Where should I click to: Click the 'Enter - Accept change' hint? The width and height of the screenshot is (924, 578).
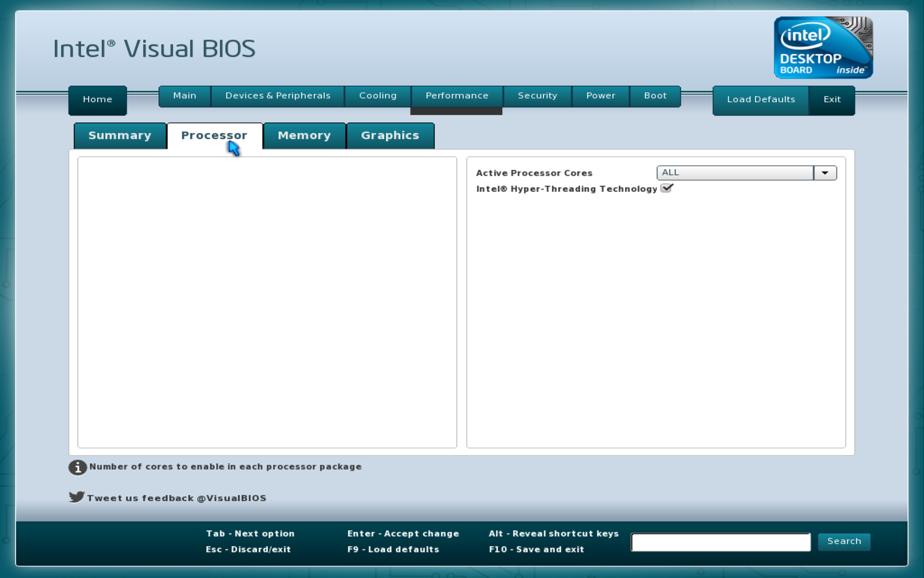403,534
